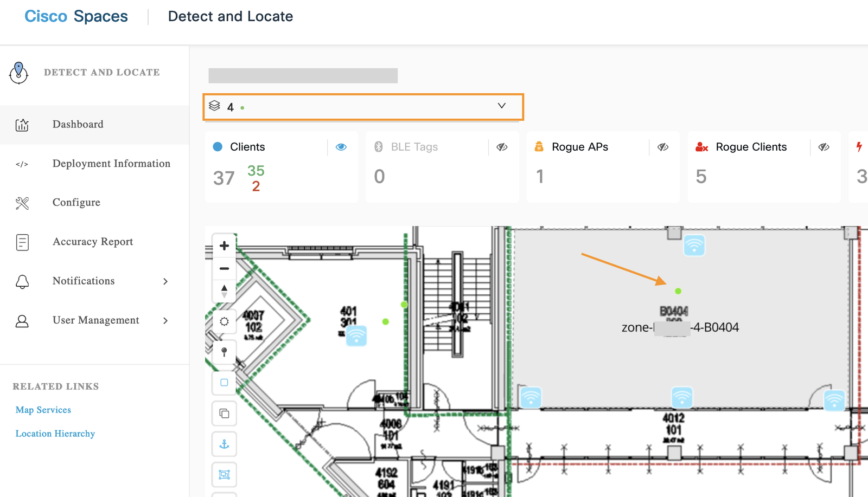Click the map settings sun-shaped icon
The height and width of the screenshot is (497, 868).
(x=224, y=321)
